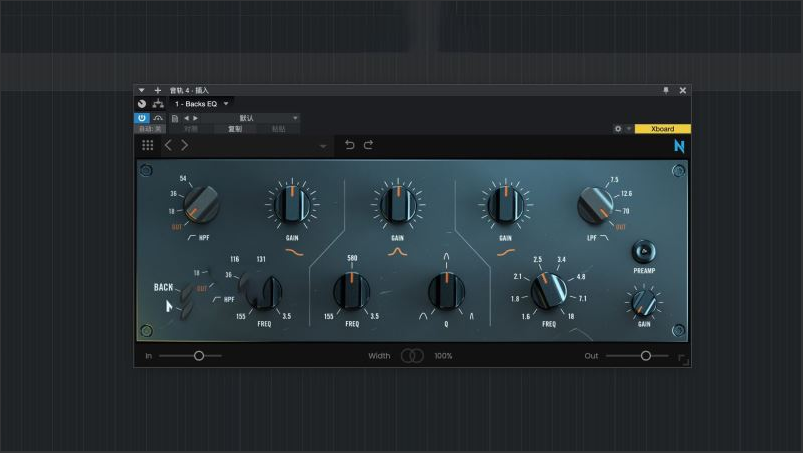Image resolution: width=803 pixels, height=453 pixels.
Task: Click the round channel editor icon
Action: (x=142, y=103)
